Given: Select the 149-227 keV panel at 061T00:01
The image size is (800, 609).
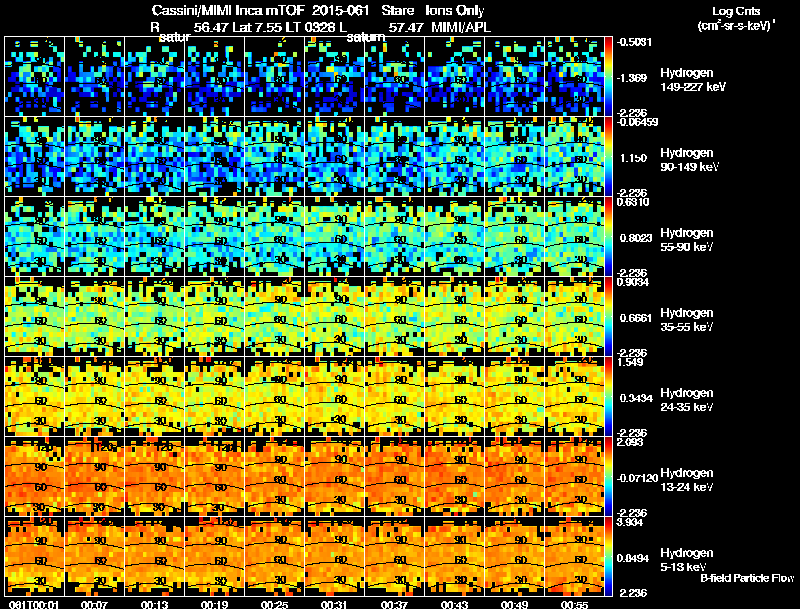Looking at the screenshot, I should [34, 77].
